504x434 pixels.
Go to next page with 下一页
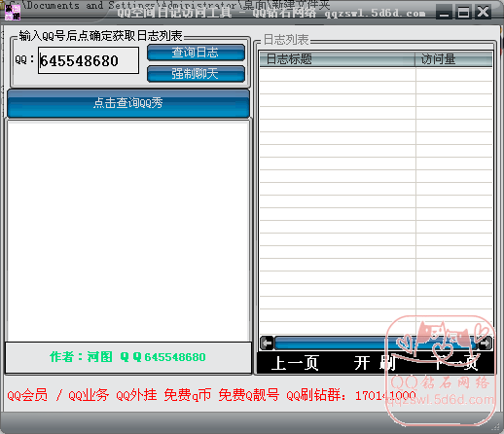pyautogui.click(x=454, y=363)
